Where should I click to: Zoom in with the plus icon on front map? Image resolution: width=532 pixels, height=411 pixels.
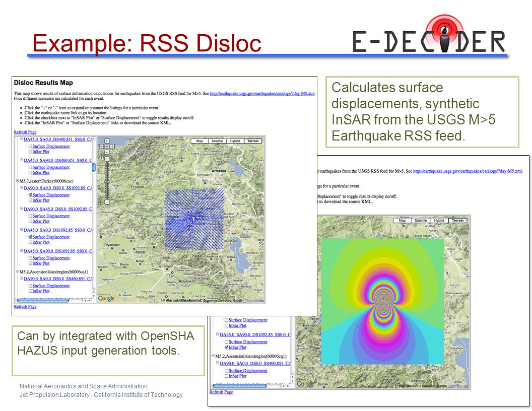(x=107, y=159)
